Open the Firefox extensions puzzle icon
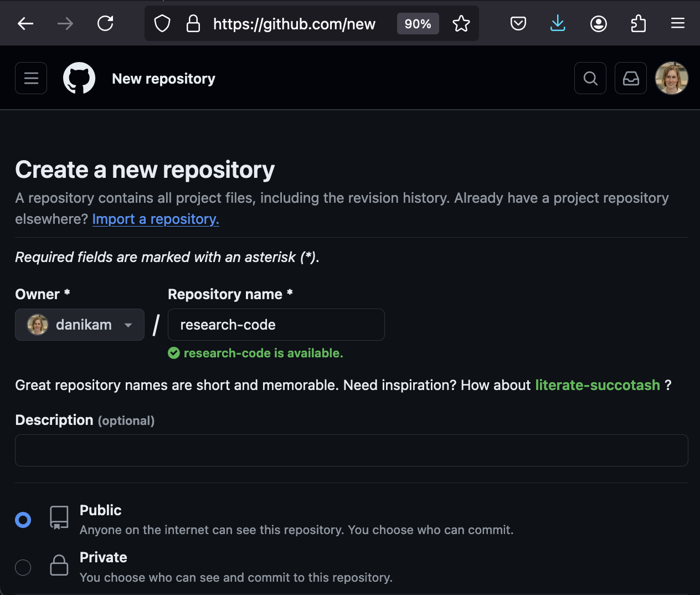 tap(638, 23)
